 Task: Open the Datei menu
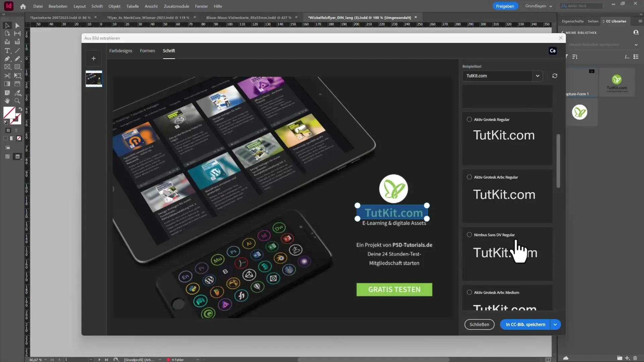click(x=38, y=6)
